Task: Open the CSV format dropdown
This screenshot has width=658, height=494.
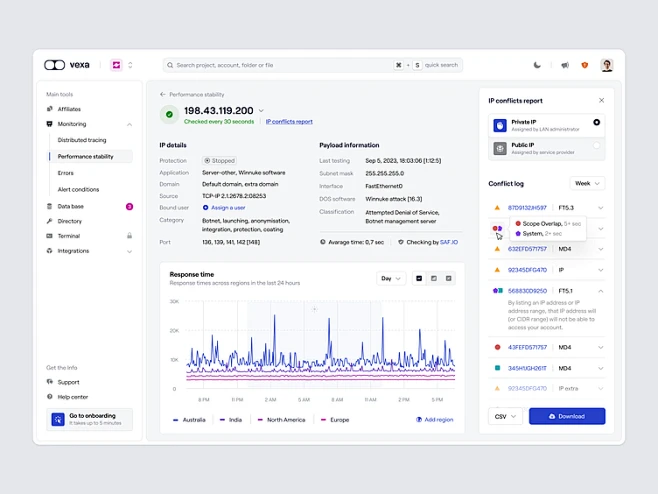Action: pyautogui.click(x=505, y=416)
